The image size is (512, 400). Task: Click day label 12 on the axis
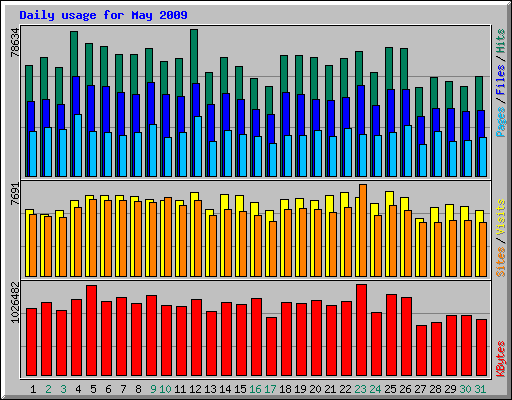click(x=195, y=389)
